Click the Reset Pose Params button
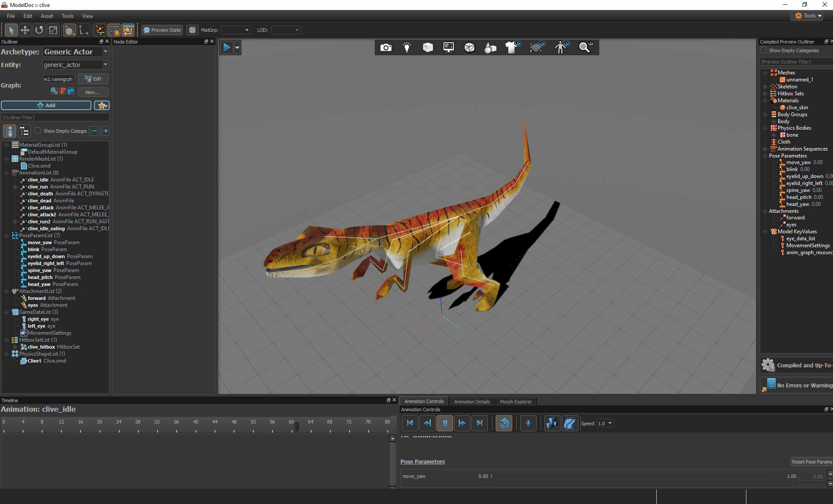Viewport: 833px width, 504px height. coord(811,462)
